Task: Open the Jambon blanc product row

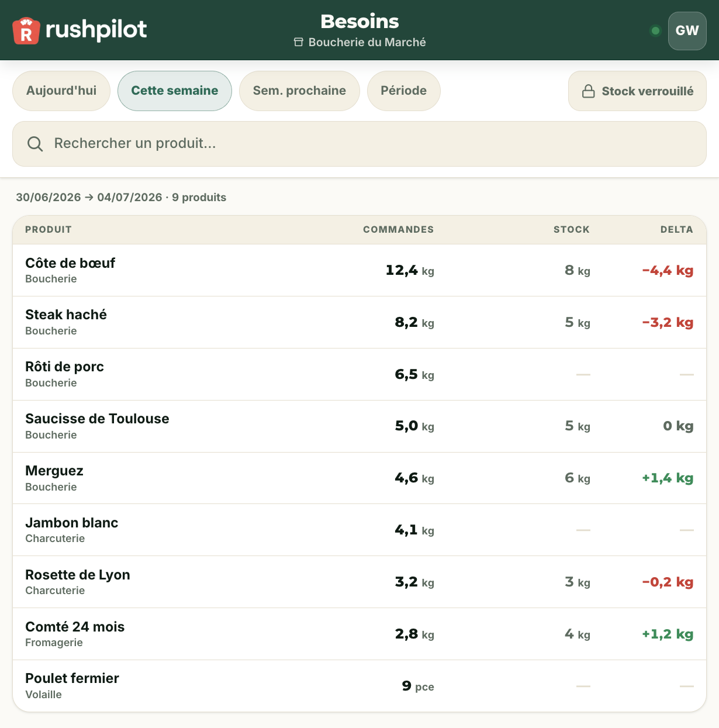Action: [359, 530]
